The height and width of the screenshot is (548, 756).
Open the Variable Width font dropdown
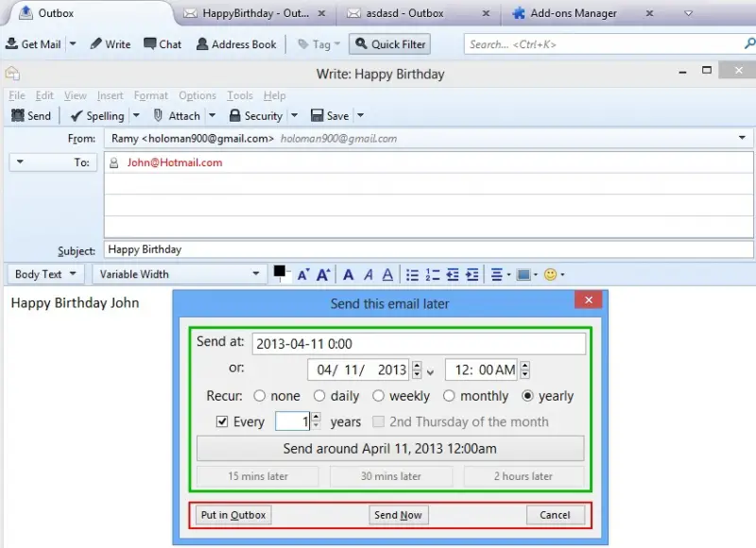180,274
